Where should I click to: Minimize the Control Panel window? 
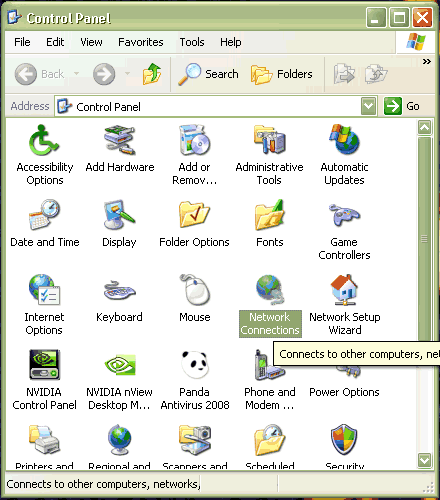pyautogui.click(x=376, y=17)
